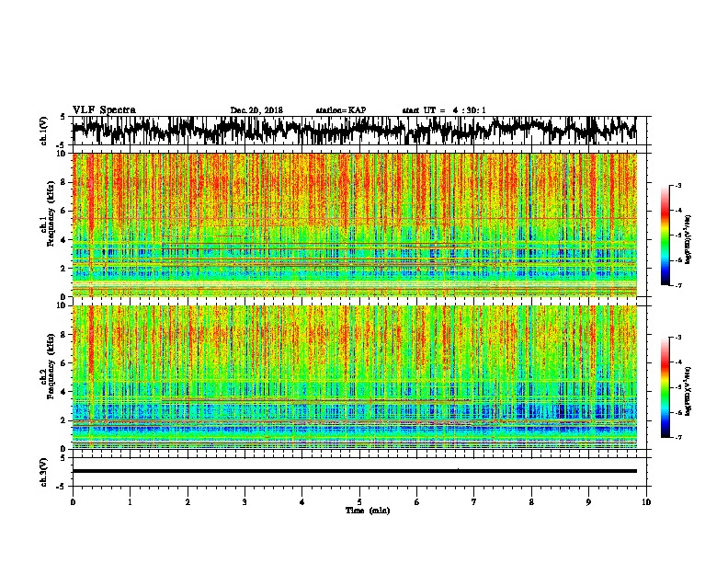This screenshot has height=563, width=728.
Task: Click the "ch.3(V)" axis label
Action: click(x=43, y=473)
